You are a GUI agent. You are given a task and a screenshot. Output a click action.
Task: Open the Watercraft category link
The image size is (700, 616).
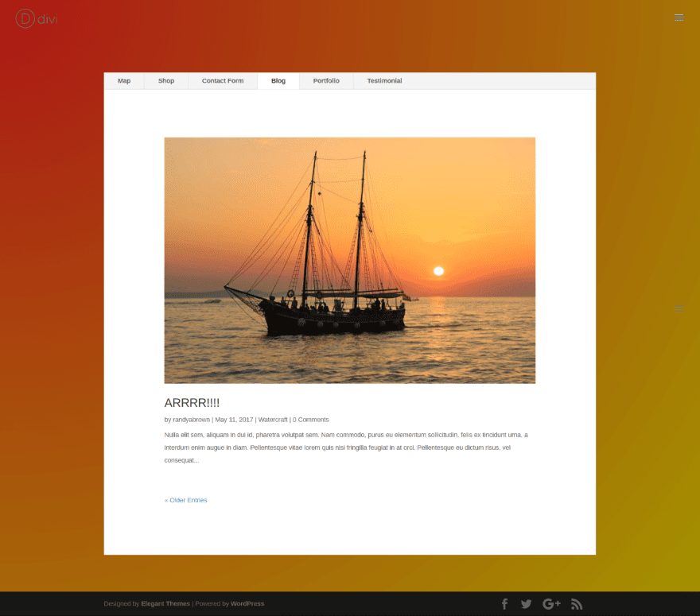coord(273,420)
